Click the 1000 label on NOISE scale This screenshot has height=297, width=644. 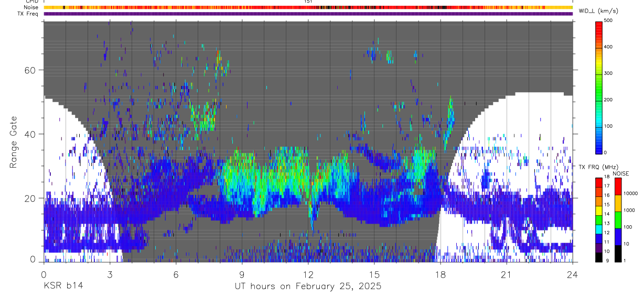tap(629, 210)
